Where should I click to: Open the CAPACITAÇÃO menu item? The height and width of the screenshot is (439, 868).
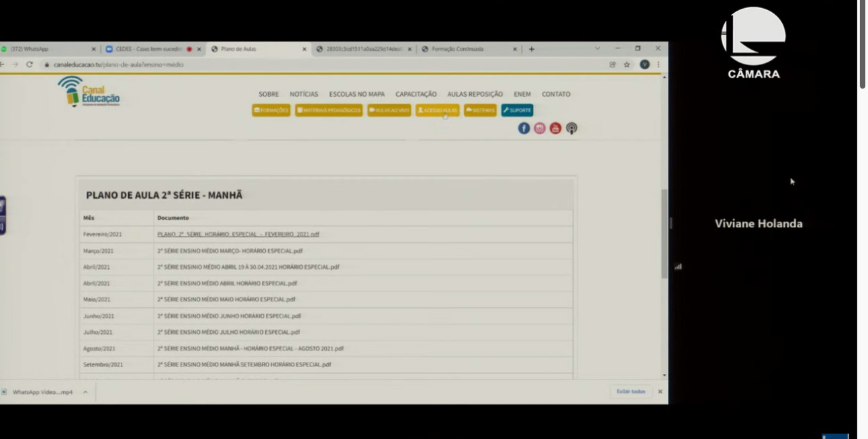pos(416,94)
